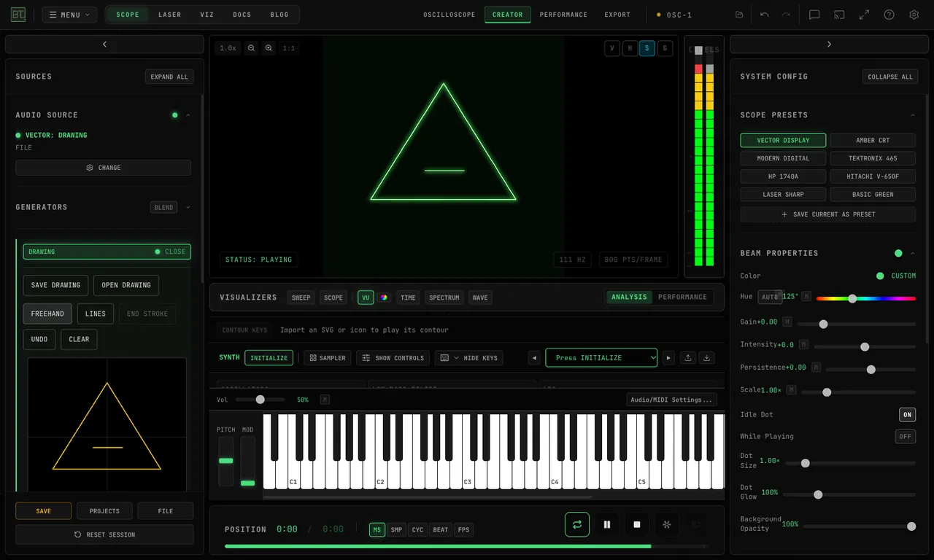Image resolution: width=934 pixels, height=560 pixels.
Task: Click the download preset icon
Action: 706,358
